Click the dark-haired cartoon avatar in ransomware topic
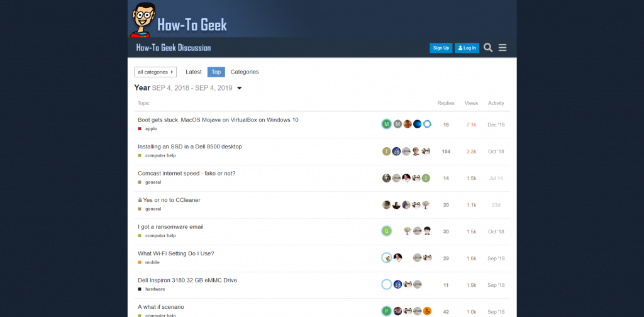644x317 pixels. click(x=427, y=231)
